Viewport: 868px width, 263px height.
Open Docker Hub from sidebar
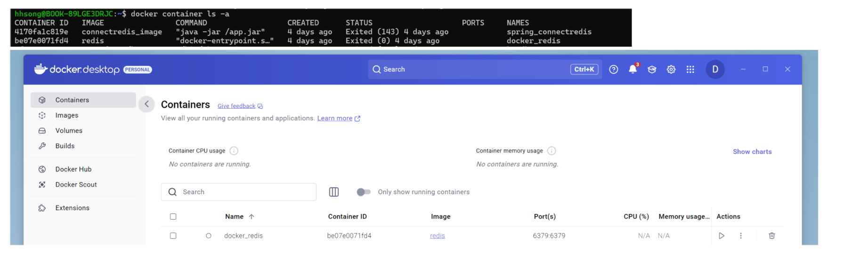[x=83, y=169]
